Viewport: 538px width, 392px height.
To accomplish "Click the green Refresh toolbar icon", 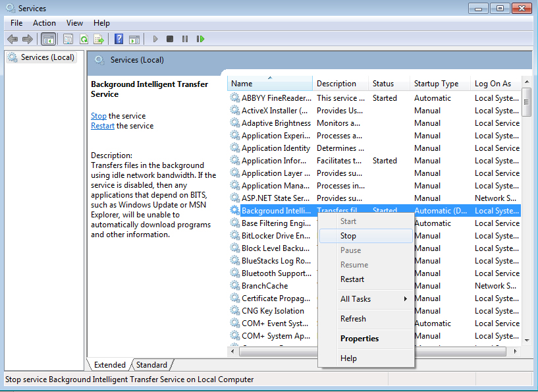I will (x=84, y=39).
